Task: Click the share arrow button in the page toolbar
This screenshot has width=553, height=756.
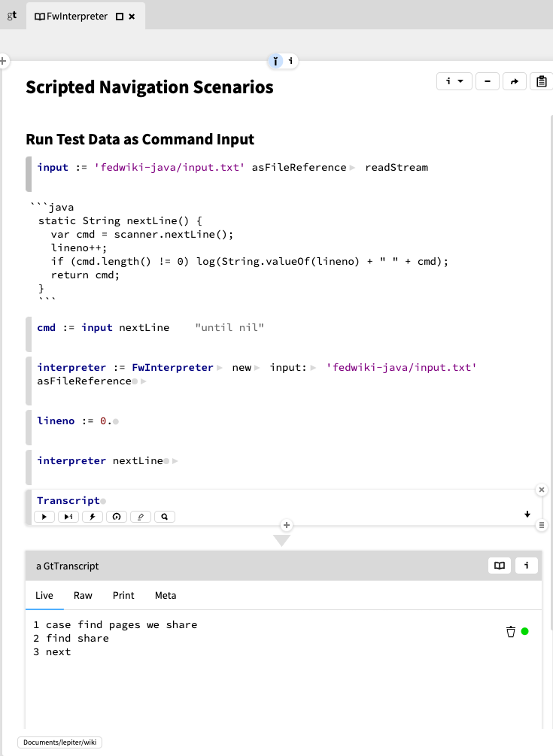Action: click(515, 81)
